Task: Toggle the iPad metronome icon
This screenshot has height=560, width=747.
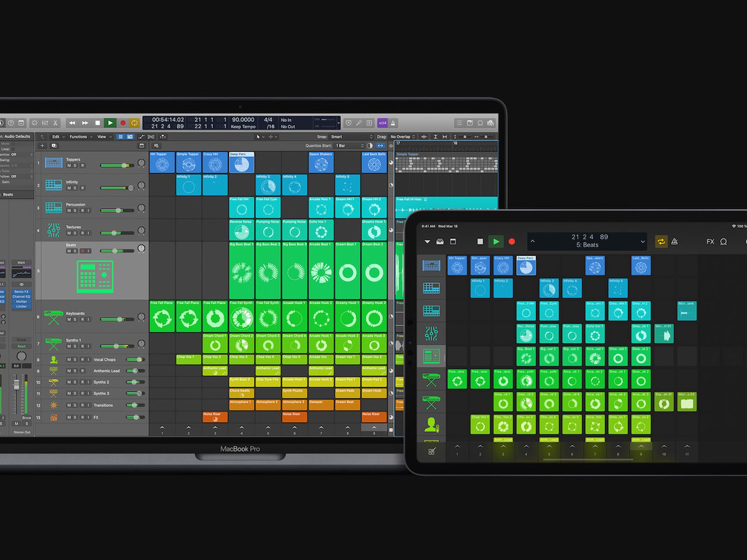Action: pyautogui.click(x=675, y=242)
